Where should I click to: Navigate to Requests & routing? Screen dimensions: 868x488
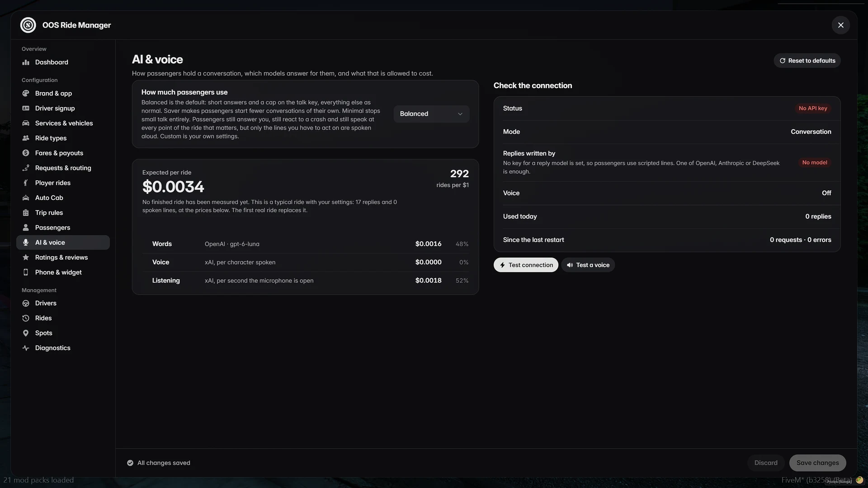[x=63, y=168]
